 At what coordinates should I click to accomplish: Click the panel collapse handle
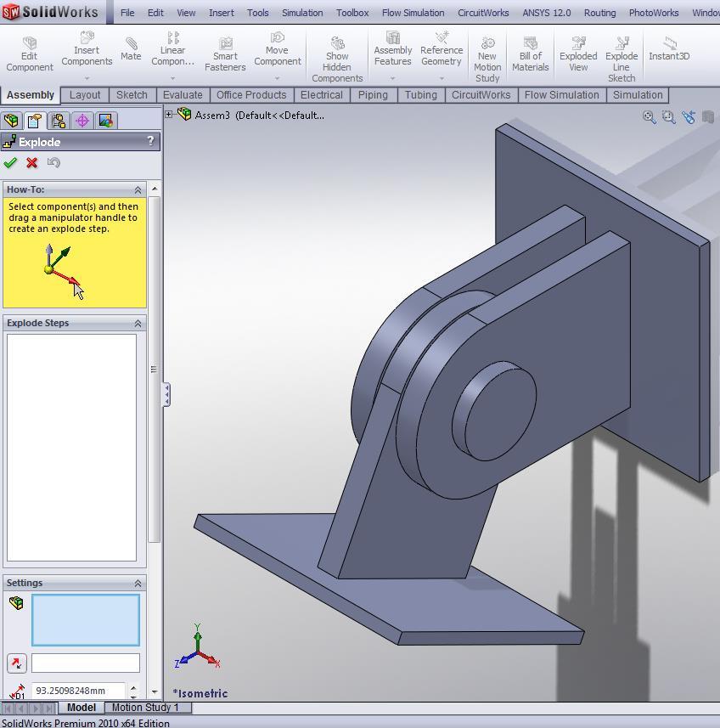[x=166, y=395]
